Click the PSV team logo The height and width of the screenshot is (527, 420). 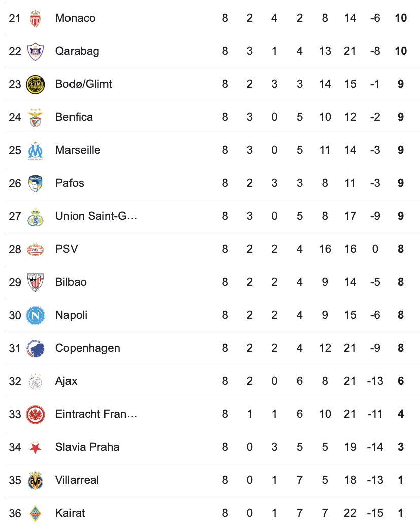tap(35, 249)
